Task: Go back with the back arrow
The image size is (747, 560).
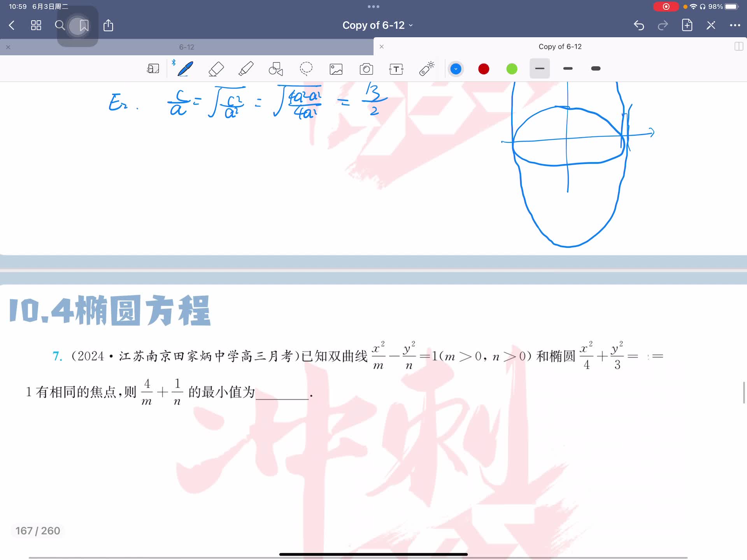Action: click(x=12, y=26)
